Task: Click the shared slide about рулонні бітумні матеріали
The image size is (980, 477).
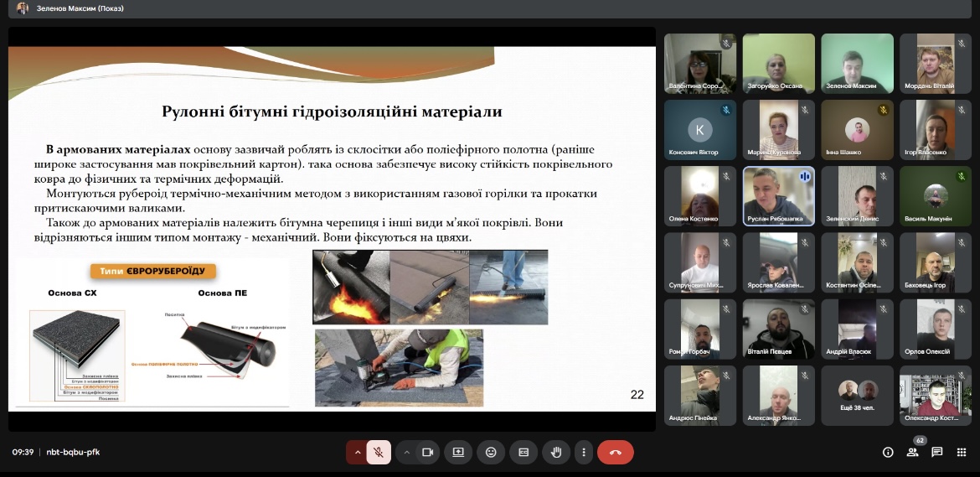Action: 332,226
